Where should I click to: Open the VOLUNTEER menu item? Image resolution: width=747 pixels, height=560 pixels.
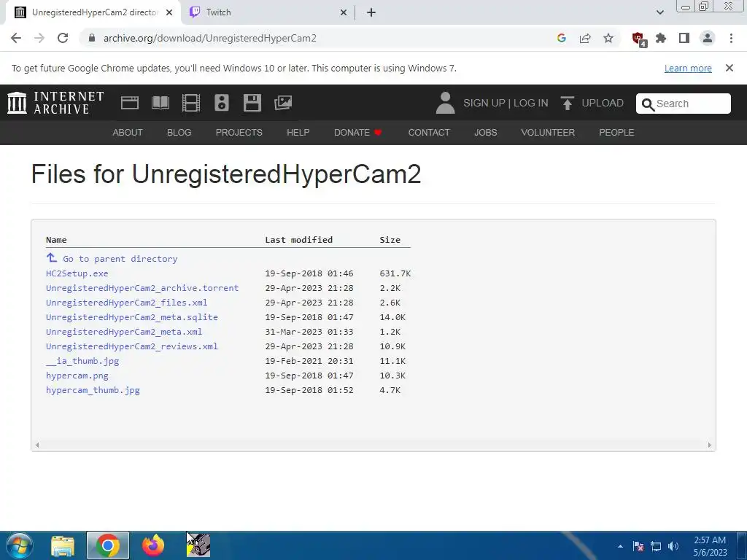pyautogui.click(x=548, y=133)
